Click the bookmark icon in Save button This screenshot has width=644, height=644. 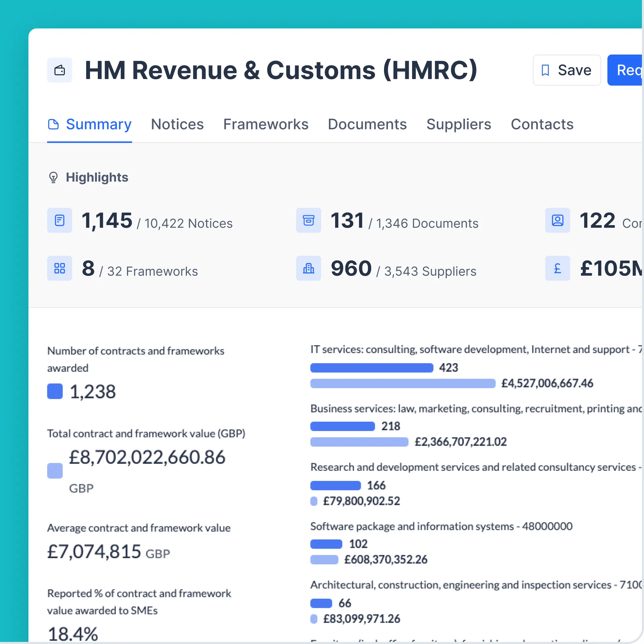click(x=545, y=70)
